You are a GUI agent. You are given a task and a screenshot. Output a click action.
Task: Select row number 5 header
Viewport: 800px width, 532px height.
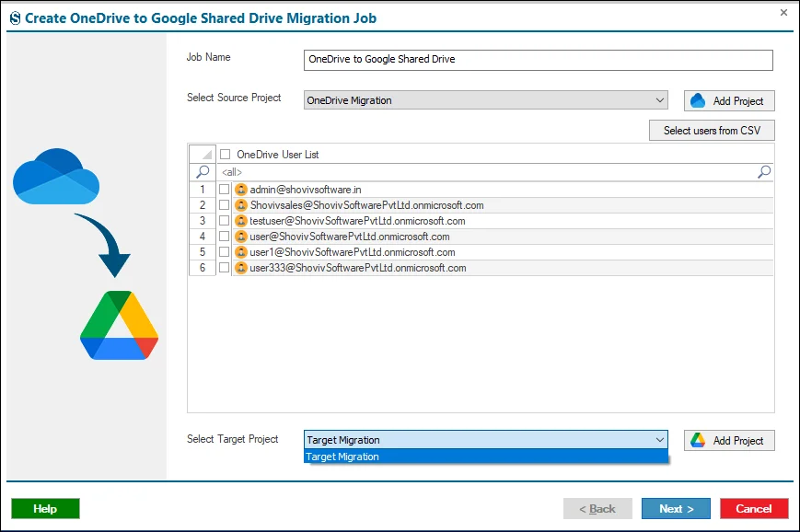pos(203,252)
